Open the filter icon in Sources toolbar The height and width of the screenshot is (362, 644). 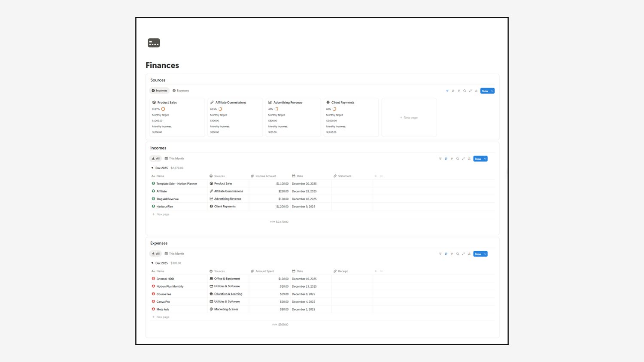[x=447, y=91]
